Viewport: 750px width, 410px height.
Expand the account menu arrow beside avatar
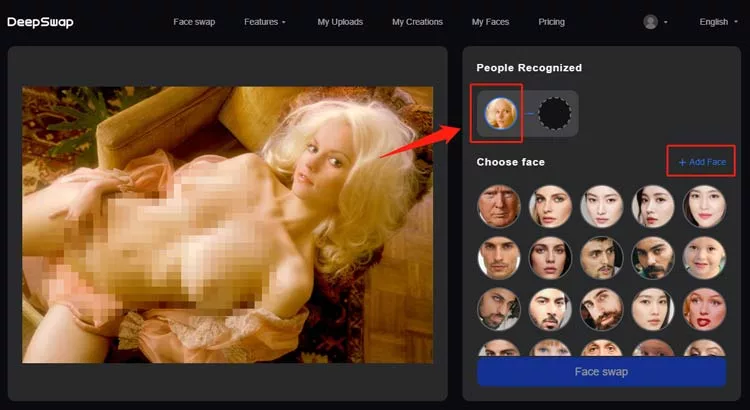click(665, 22)
